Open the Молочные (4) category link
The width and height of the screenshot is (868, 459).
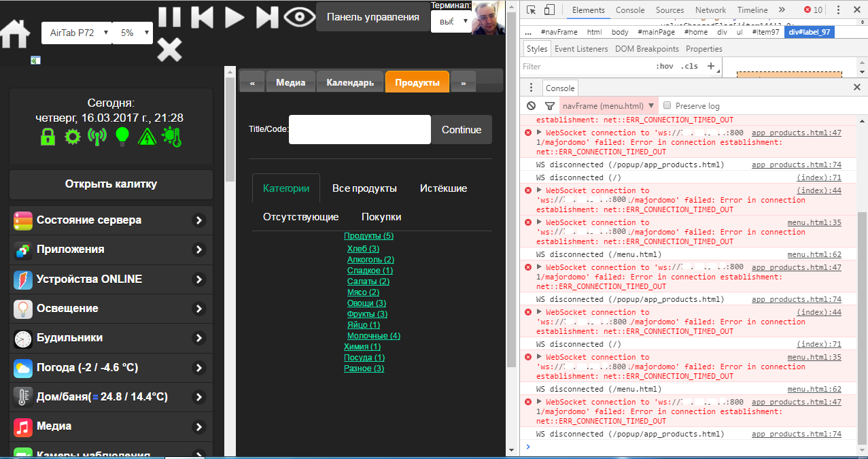(x=373, y=336)
